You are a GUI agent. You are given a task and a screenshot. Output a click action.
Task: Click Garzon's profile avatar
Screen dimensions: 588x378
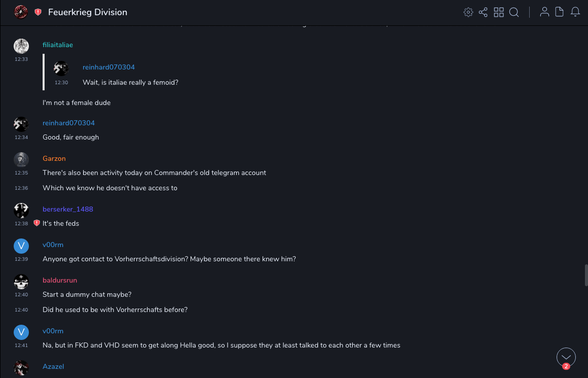[x=21, y=159]
